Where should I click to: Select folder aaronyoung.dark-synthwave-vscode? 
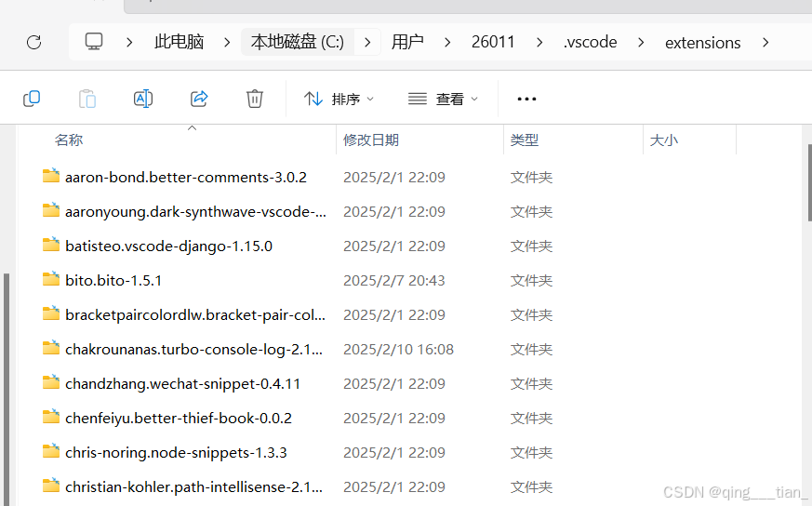(195, 212)
